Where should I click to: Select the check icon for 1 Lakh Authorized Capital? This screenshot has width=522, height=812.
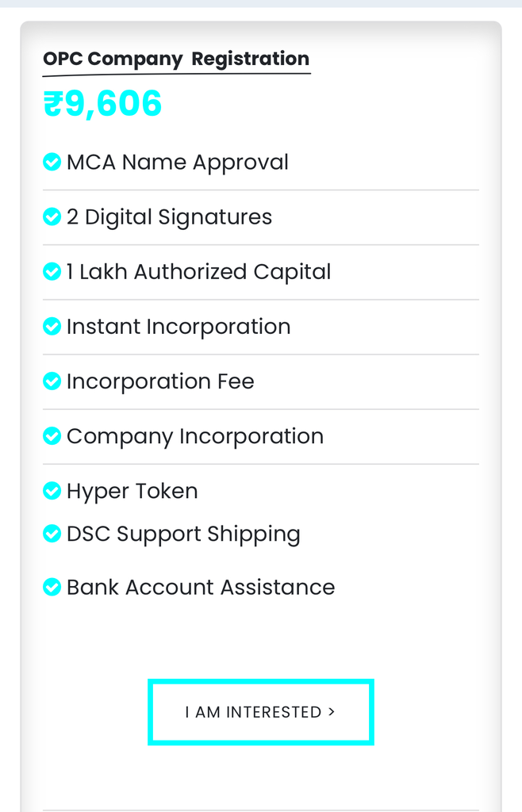pos(52,271)
